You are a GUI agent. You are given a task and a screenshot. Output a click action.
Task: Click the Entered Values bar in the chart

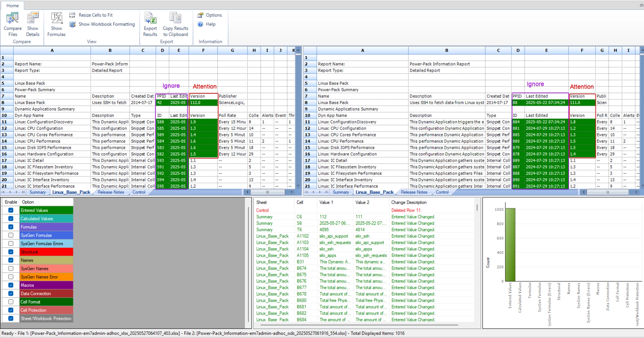[x=510, y=245]
